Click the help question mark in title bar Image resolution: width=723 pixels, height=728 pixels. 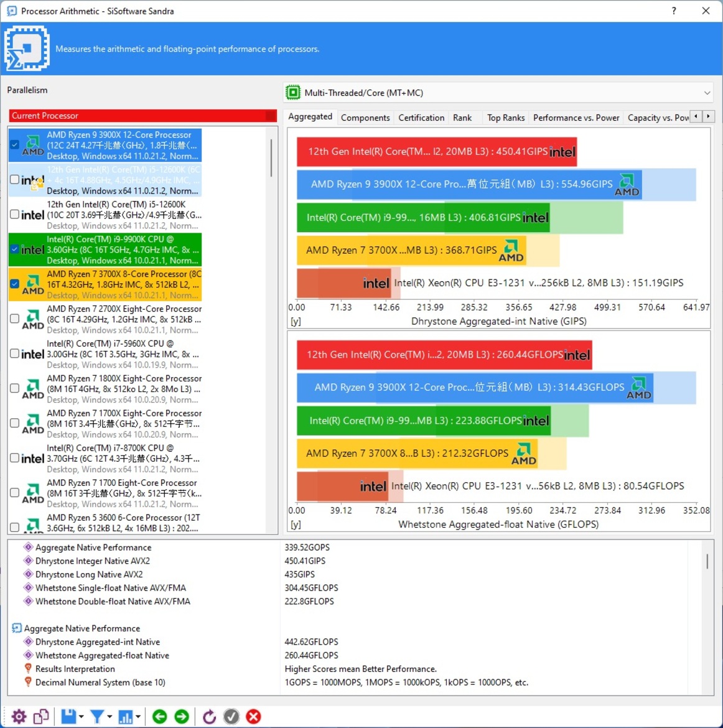(674, 11)
